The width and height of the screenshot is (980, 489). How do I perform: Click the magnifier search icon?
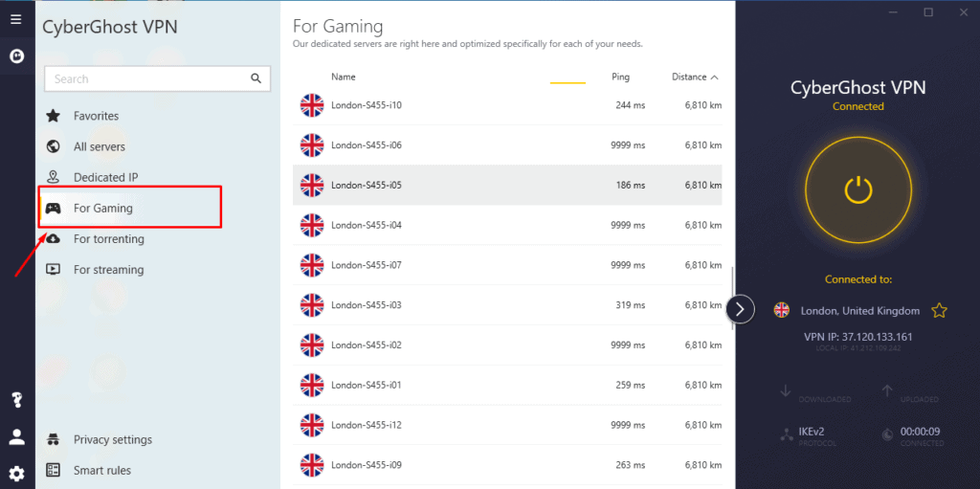(256, 78)
